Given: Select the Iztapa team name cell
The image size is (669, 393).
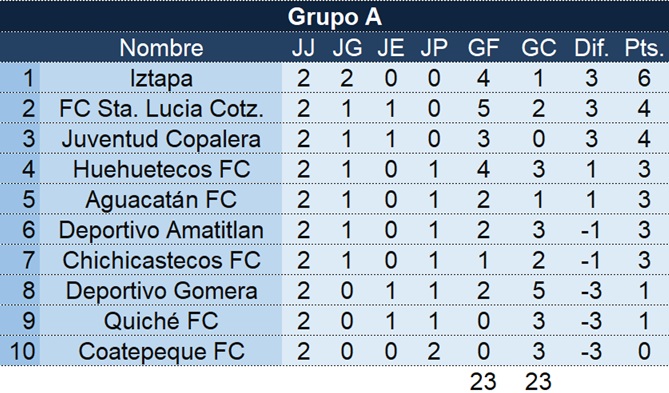Looking at the screenshot, I should click(x=161, y=78).
